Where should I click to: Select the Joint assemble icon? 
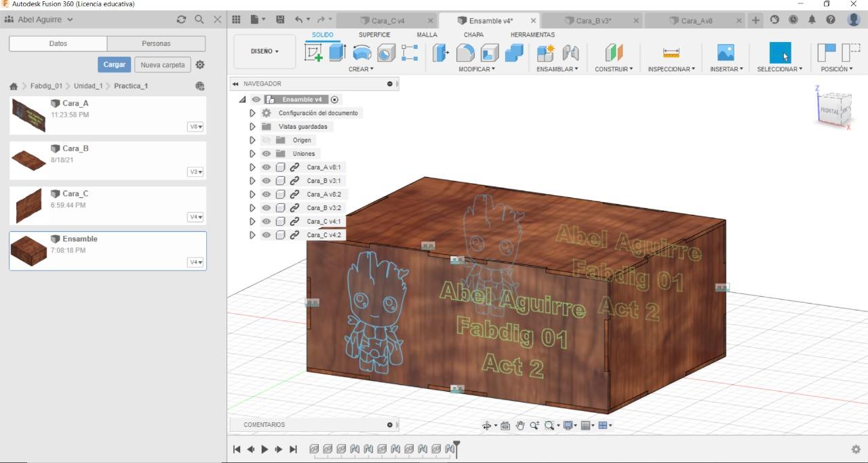[570, 53]
